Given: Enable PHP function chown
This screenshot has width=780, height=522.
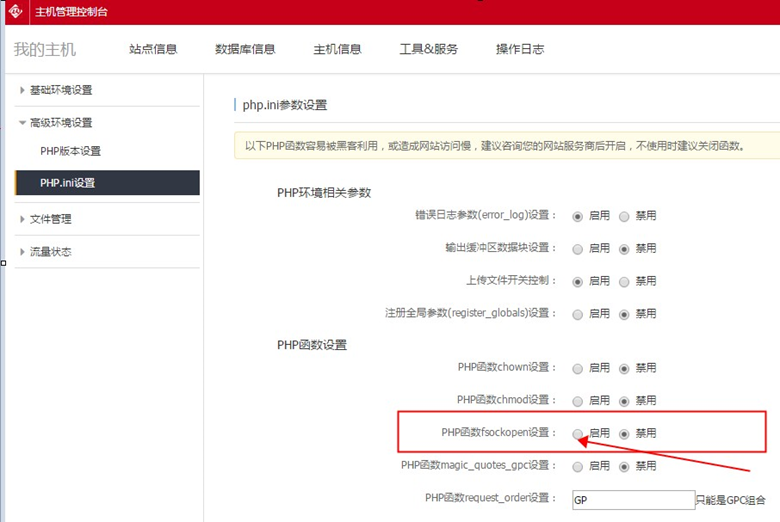Looking at the screenshot, I should coord(578,368).
